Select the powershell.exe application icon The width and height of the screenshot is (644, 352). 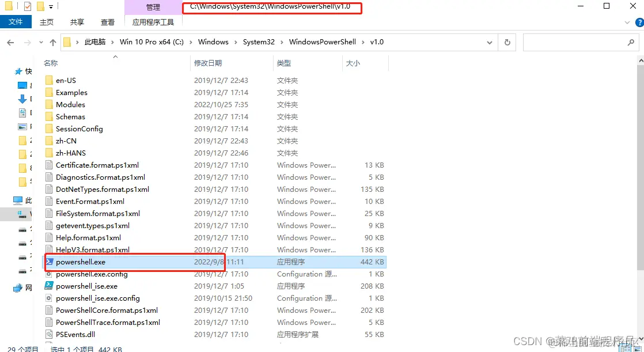(50, 262)
